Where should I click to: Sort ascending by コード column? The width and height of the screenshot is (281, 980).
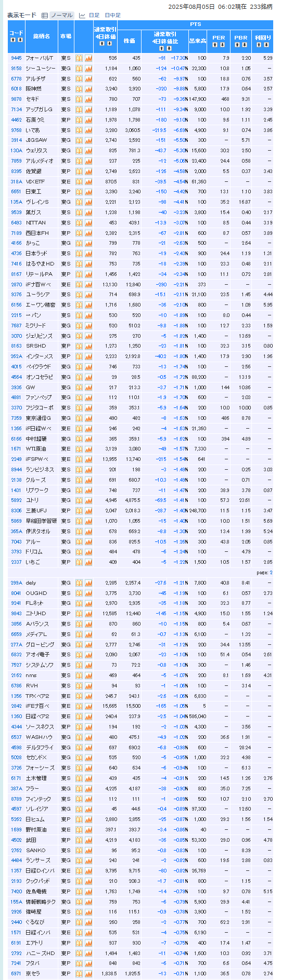(13, 39)
